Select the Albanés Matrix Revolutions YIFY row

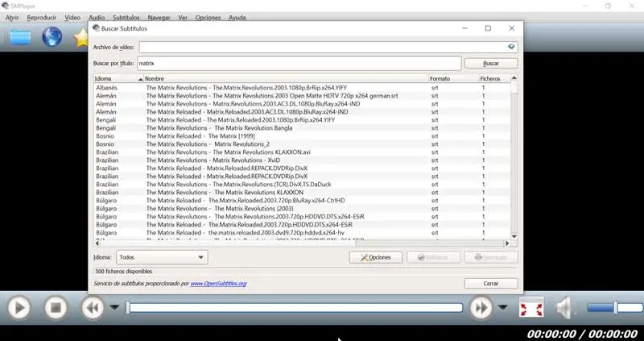(x=302, y=88)
